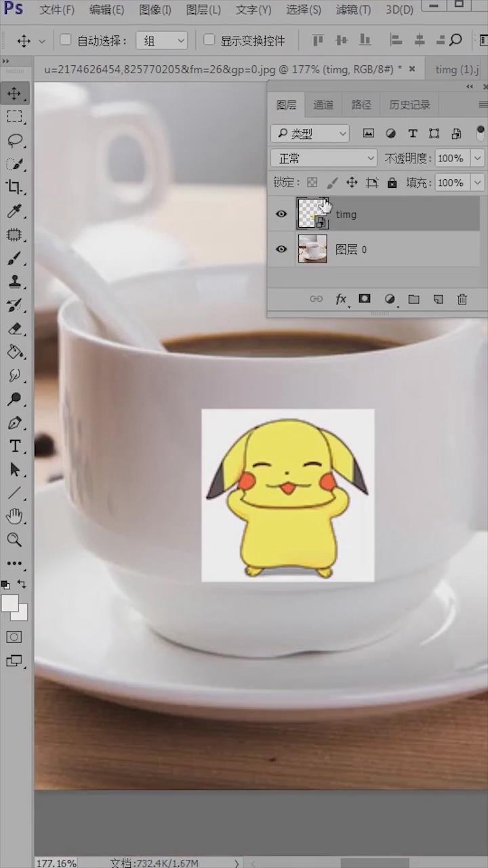Select the Smudge tool
This screenshot has width=488, height=868.
click(14, 376)
